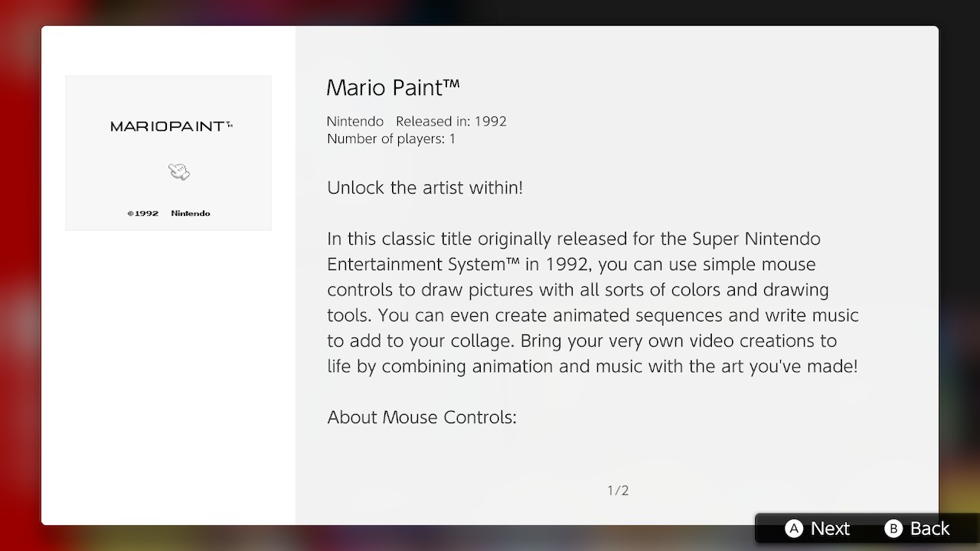Screen dimensions: 980x551
Task: Click the 1/2 page indicator
Action: (x=618, y=491)
